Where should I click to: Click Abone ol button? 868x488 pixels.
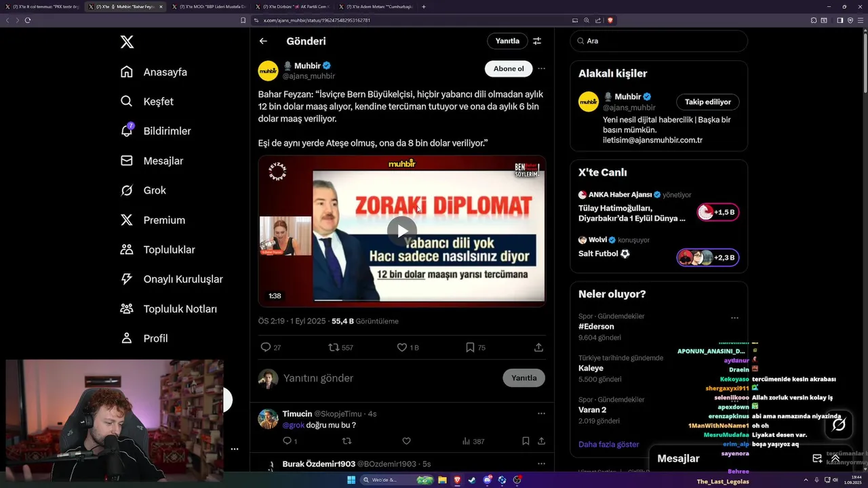point(509,68)
